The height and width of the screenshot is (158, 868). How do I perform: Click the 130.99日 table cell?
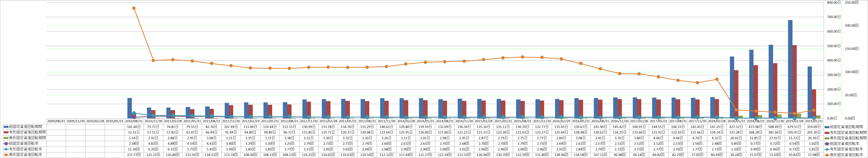click(x=309, y=127)
